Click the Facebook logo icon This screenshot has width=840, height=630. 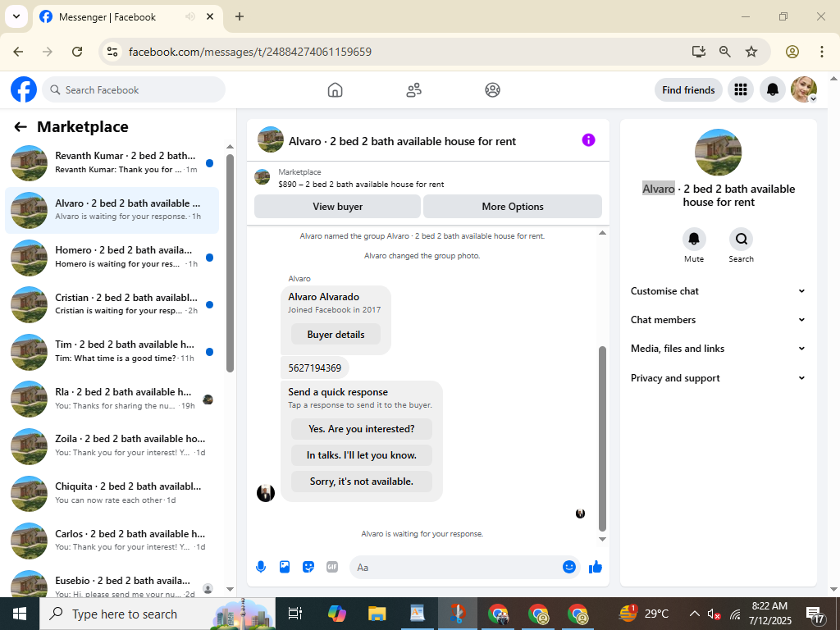click(x=24, y=89)
